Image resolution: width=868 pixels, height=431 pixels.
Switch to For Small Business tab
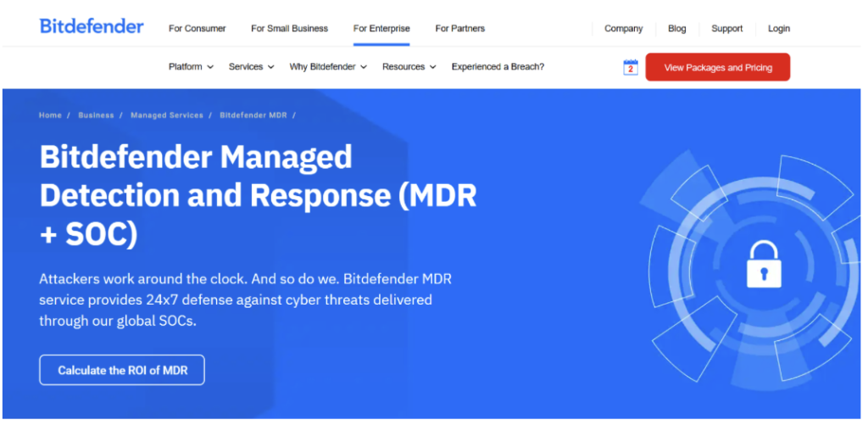coord(290,28)
